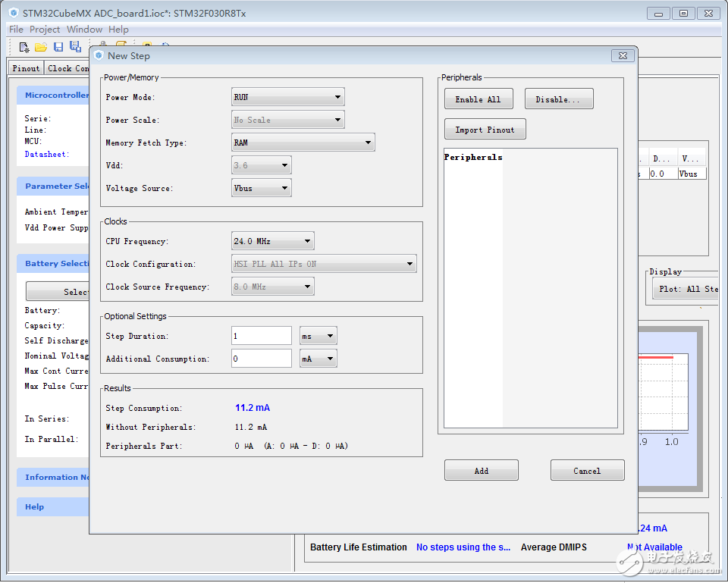The image size is (728, 583).
Task: Change the Step Duration unit dropdown
Action: pos(318,336)
